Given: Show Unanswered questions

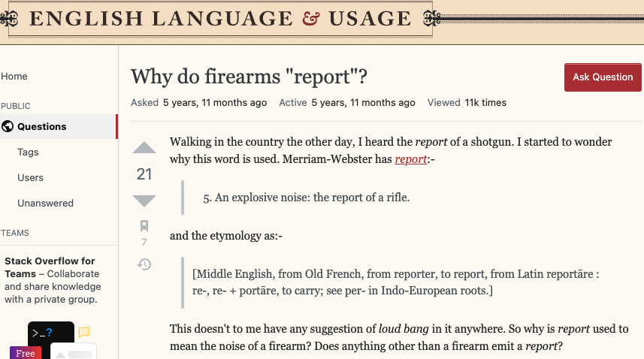Looking at the screenshot, I should [x=46, y=203].
